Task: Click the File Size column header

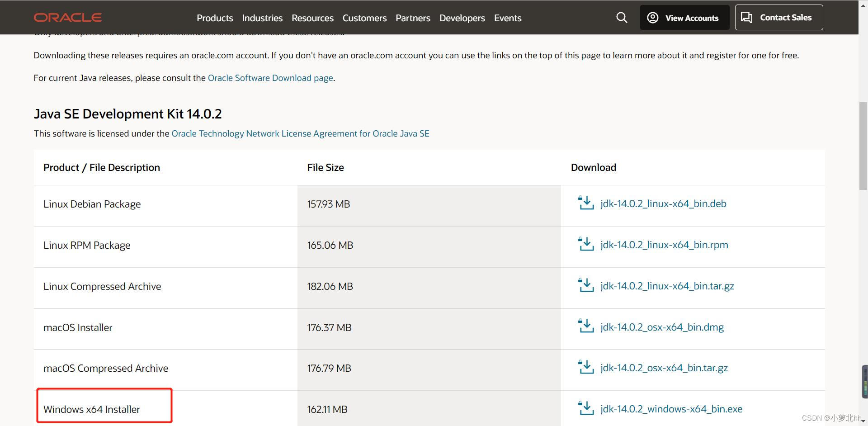Action: point(325,167)
